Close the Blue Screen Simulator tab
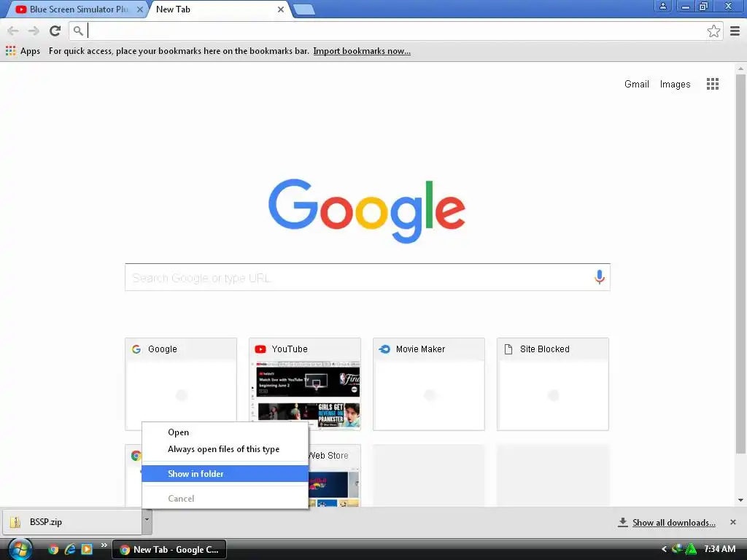This screenshot has width=747, height=560. (x=139, y=9)
